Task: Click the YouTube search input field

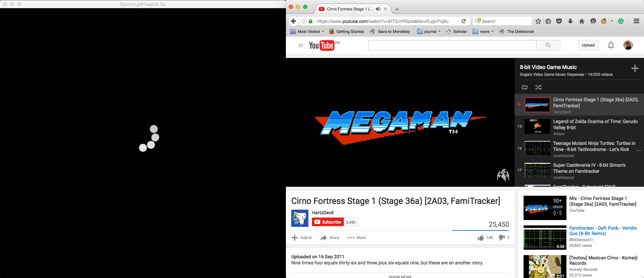Action: (452, 45)
